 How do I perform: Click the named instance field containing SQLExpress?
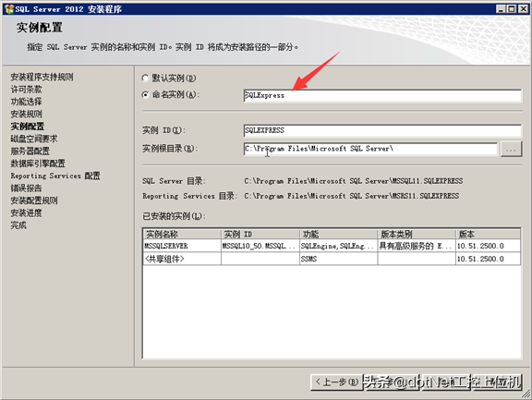pos(382,96)
